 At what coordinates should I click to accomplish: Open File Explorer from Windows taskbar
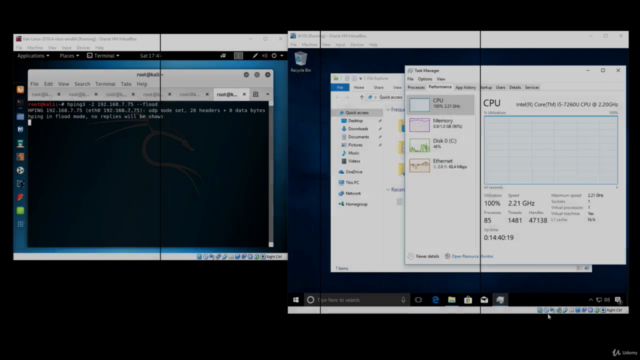[451, 300]
